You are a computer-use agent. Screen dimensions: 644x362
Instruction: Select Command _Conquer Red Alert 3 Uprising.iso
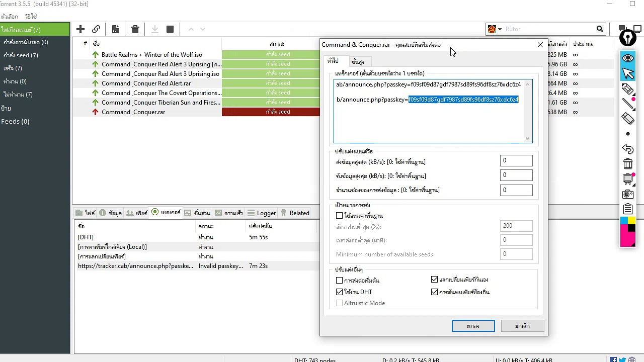pos(160,74)
